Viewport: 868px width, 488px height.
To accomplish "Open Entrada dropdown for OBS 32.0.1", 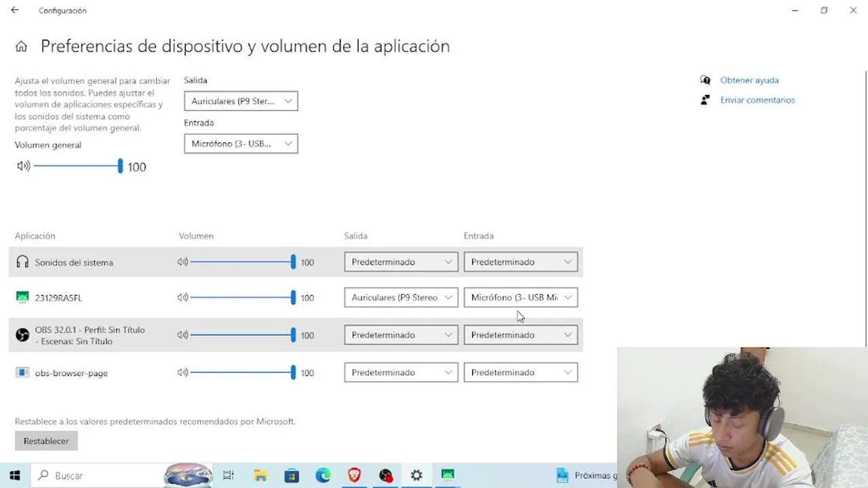I will tap(521, 335).
